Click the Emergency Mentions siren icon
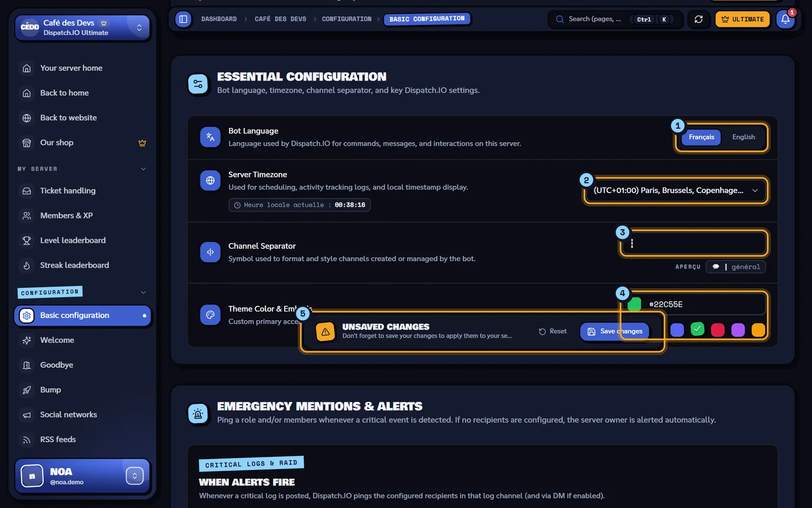The image size is (812, 508). pyautogui.click(x=198, y=414)
